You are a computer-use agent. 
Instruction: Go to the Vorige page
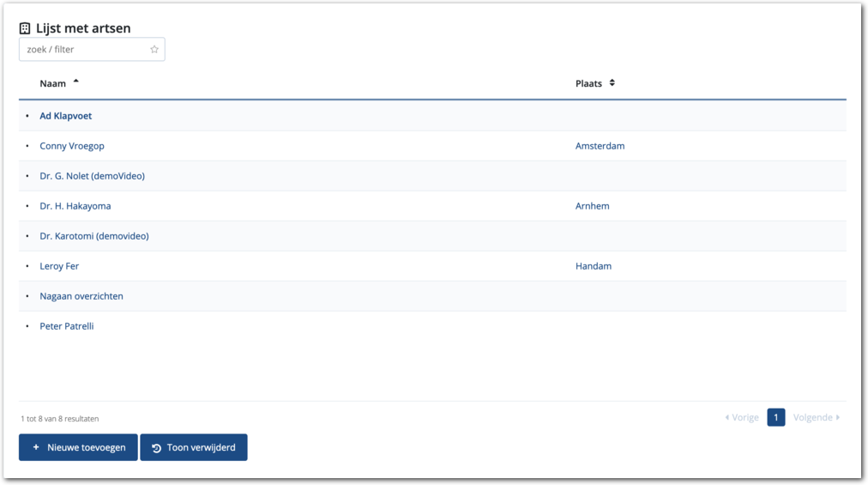point(742,418)
